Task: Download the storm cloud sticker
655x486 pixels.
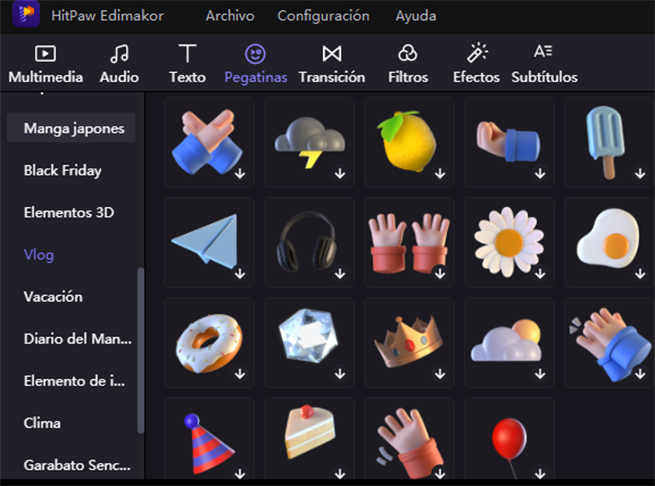Action: pyautogui.click(x=340, y=173)
